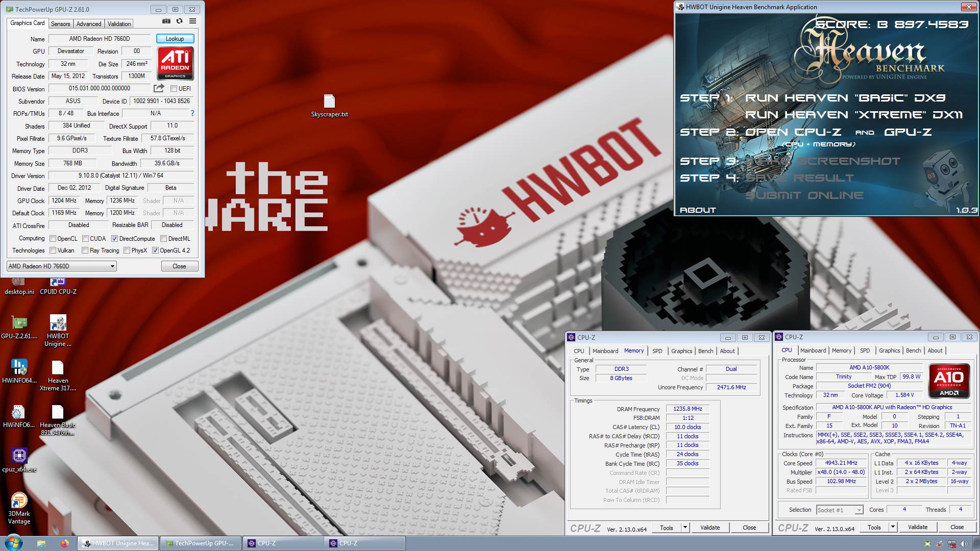The width and height of the screenshot is (980, 551).
Task: Click the Bus Interface question mark icon
Action: (192, 113)
